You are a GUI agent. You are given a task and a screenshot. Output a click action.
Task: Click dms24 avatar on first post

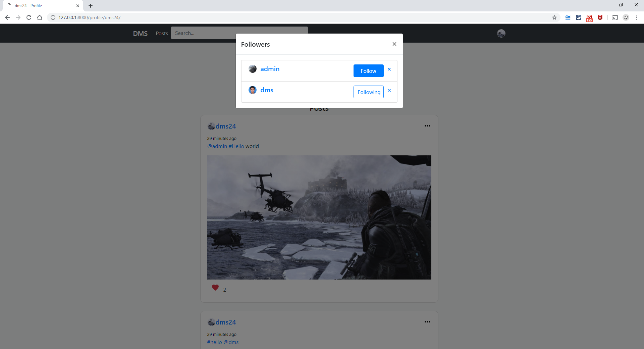point(211,126)
